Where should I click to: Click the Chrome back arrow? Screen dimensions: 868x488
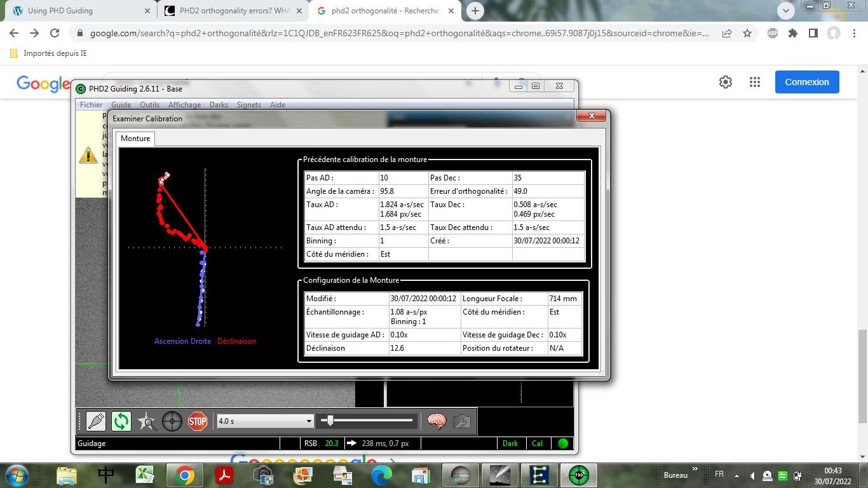pos(14,33)
